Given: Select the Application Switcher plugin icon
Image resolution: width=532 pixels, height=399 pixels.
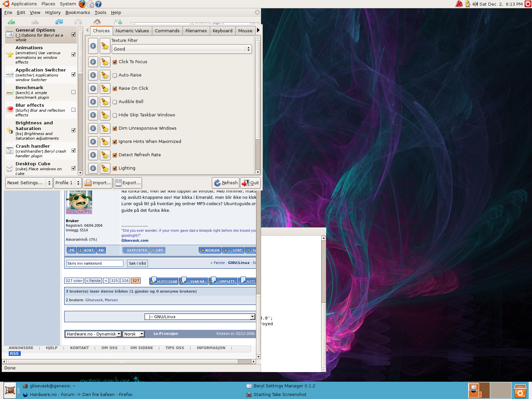Looking at the screenshot, I should point(10,74).
